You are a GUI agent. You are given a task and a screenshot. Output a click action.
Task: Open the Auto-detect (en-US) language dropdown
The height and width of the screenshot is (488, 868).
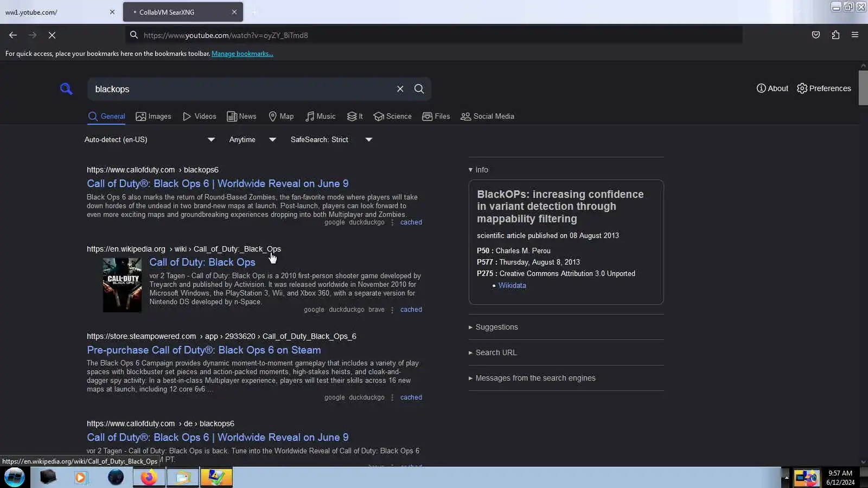(150, 140)
